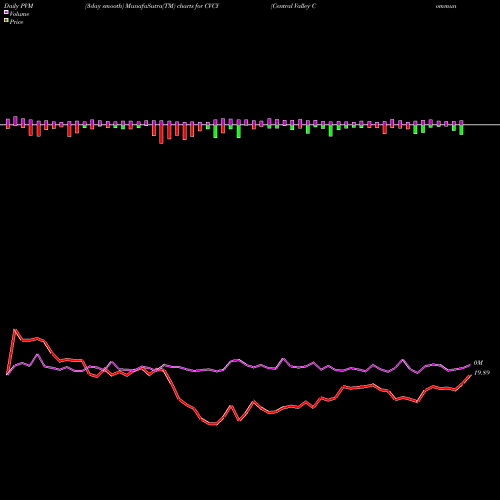This screenshot has width=500, height=500.
Task: Click the Central Valley C company name text
Action: click(293, 6)
